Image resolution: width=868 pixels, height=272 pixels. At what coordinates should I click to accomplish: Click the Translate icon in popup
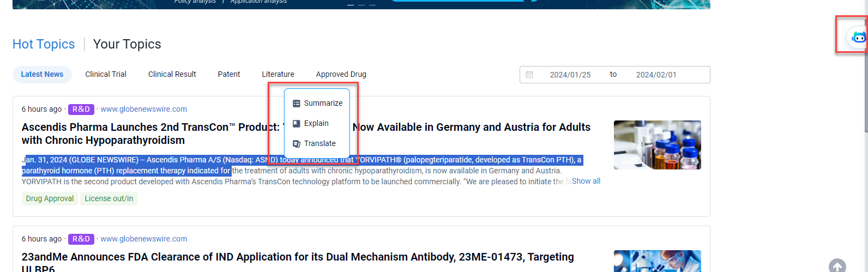pyautogui.click(x=296, y=144)
